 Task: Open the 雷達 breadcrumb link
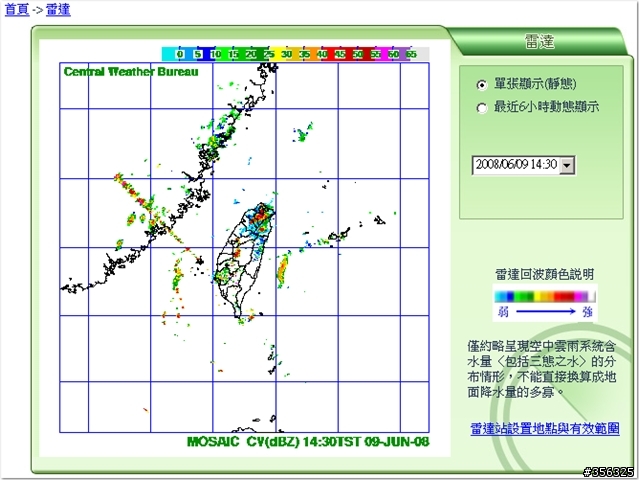coord(58,9)
